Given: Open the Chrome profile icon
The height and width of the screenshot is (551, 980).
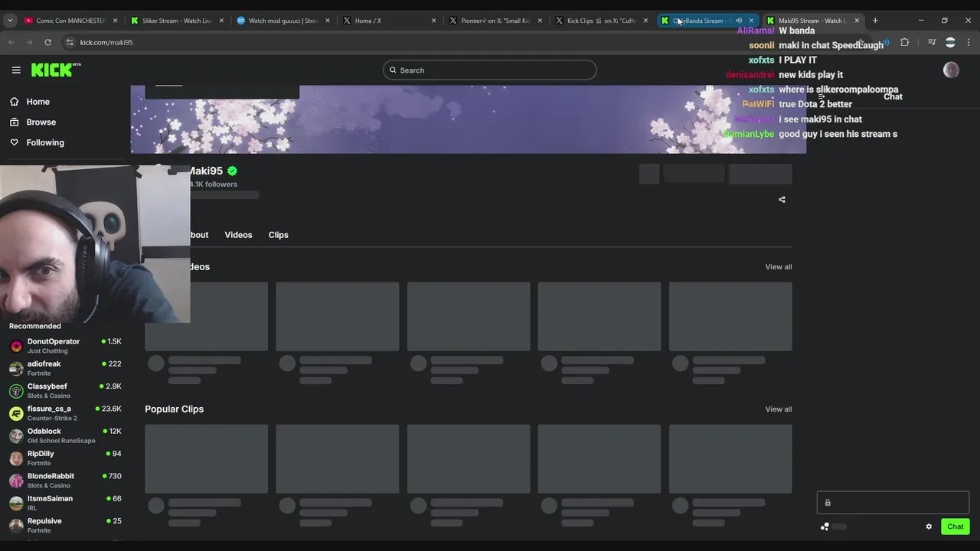Looking at the screenshot, I should pos(950,42).
